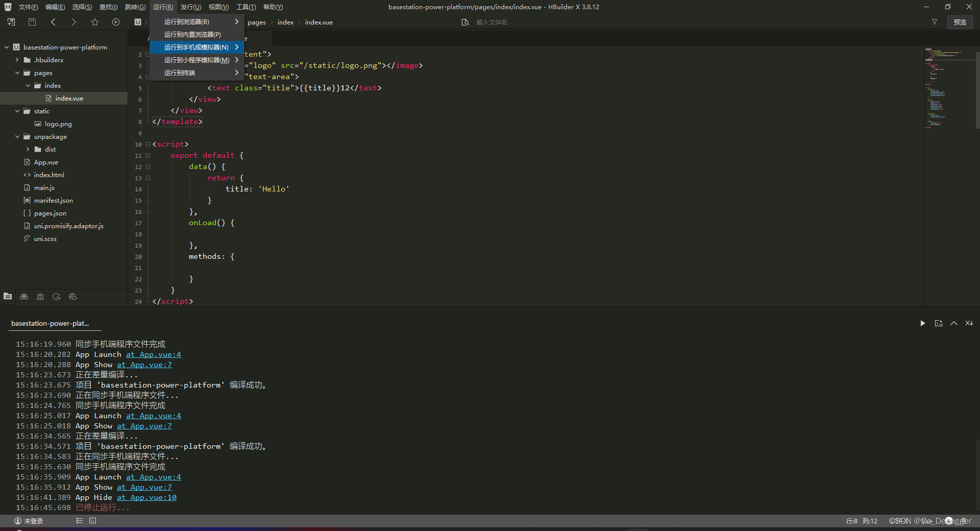Click the pages breadcrumb segment

[257, 22]
